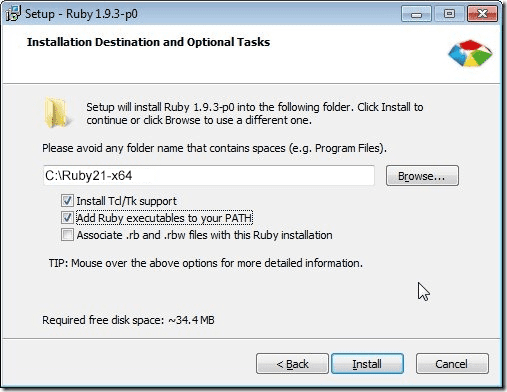507x392 pixels.
Task: Start installation with the Install button
Action: (x=367, y=364)
